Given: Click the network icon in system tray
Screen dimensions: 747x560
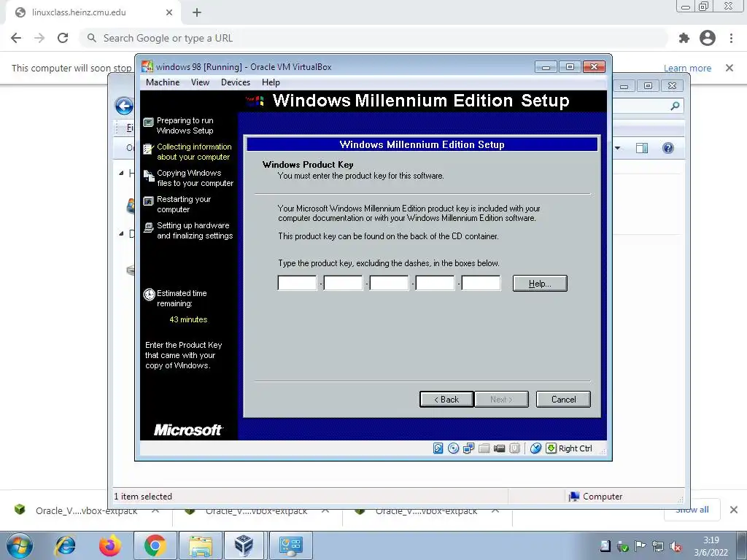Looking at the screenshot, I should [x=657, y=547].
